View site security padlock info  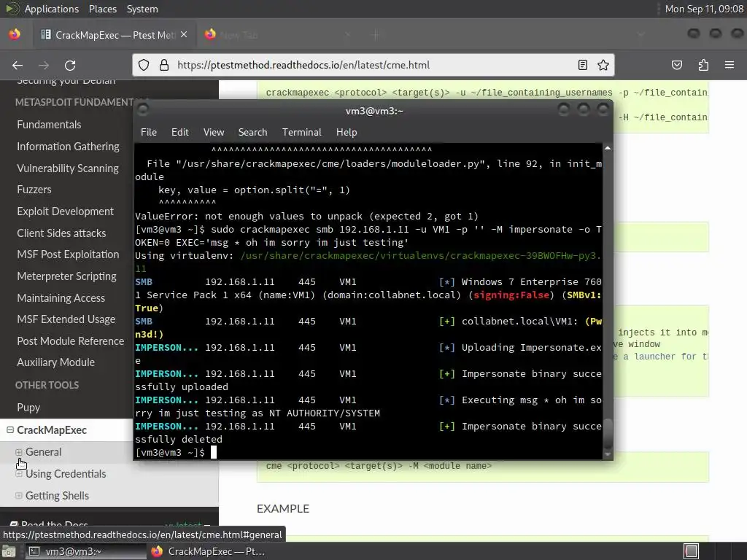[x=164, y=65]
